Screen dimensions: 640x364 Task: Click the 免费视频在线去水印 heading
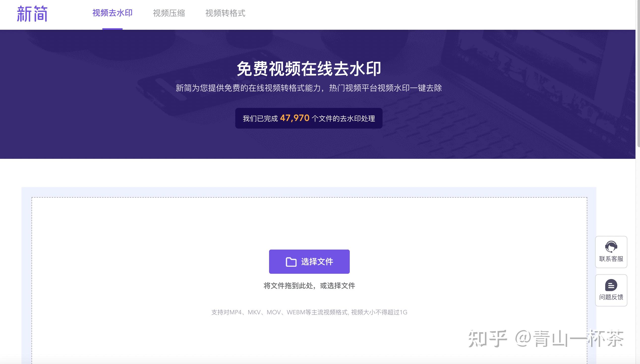tap(309, 69)
